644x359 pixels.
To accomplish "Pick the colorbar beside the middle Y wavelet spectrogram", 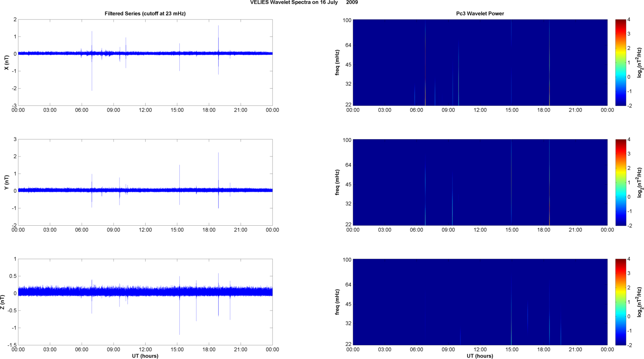I will [620, 182].
